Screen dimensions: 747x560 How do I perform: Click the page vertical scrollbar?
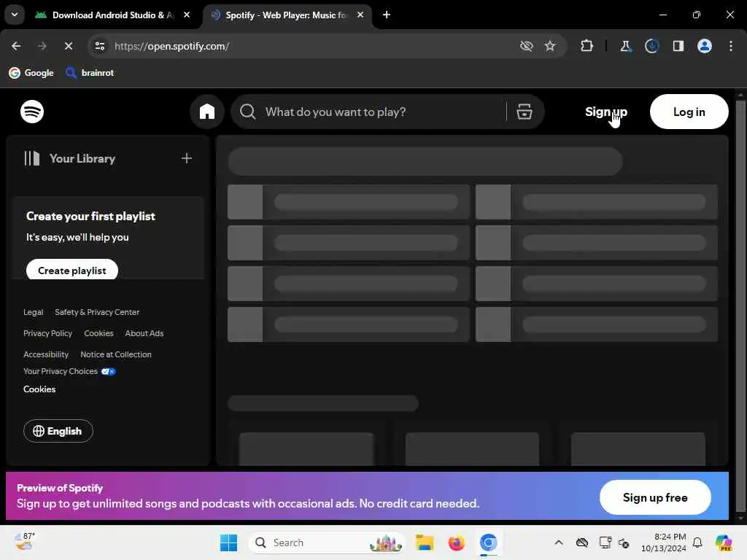point(740,305)
